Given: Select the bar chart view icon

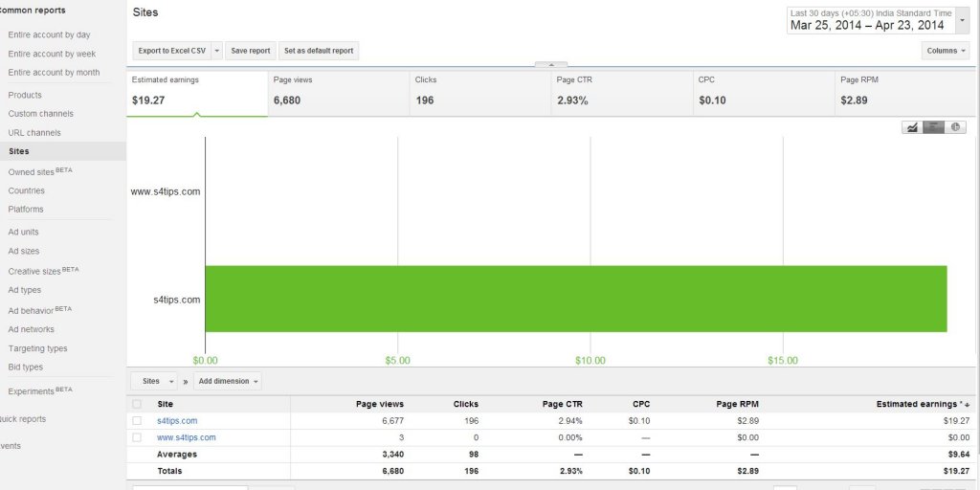Looking at the screenshot, I should coord(934,127).
